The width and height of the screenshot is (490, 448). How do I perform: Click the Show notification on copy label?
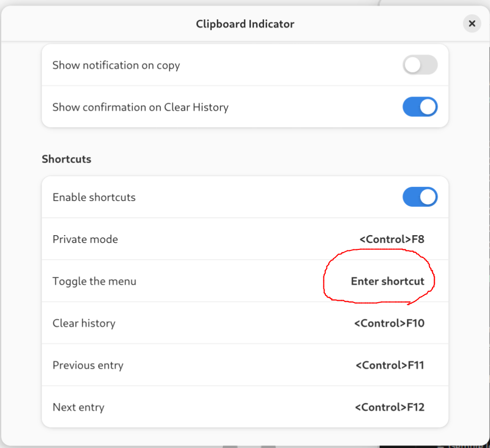116,66
